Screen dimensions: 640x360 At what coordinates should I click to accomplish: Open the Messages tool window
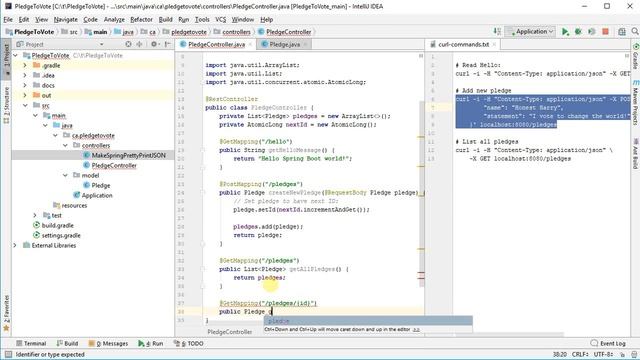(108, 344)
